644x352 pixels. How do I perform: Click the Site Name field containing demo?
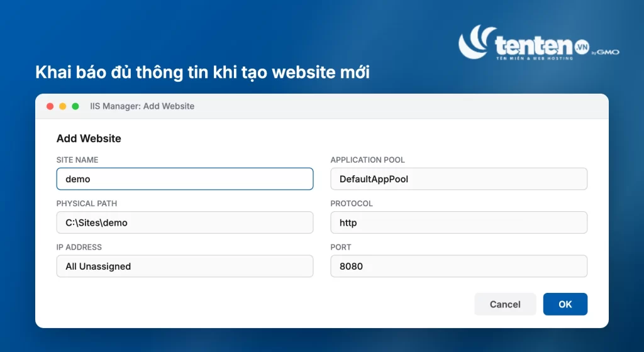pos(185,179)
